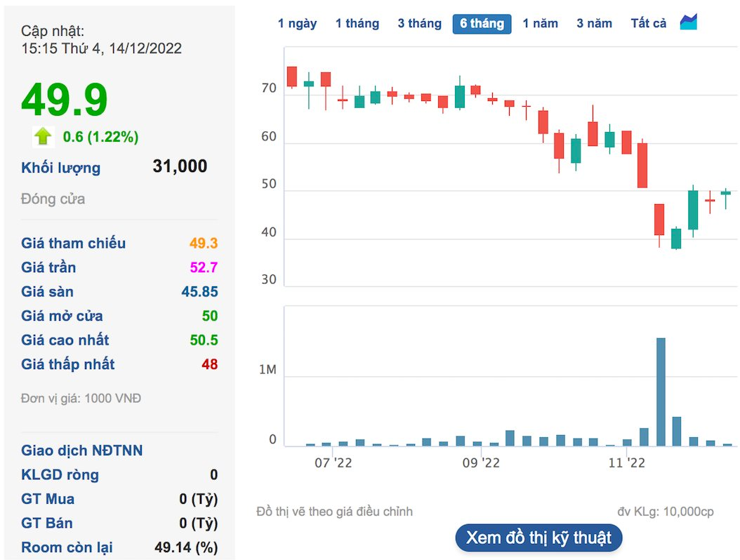Viewport: 740px width, 560px height.
Task: Switch to 3 năm time range
Action: pos(594,24)
